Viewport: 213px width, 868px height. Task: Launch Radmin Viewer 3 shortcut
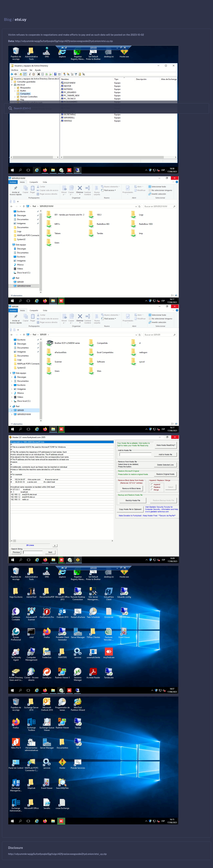click(62, 672)
